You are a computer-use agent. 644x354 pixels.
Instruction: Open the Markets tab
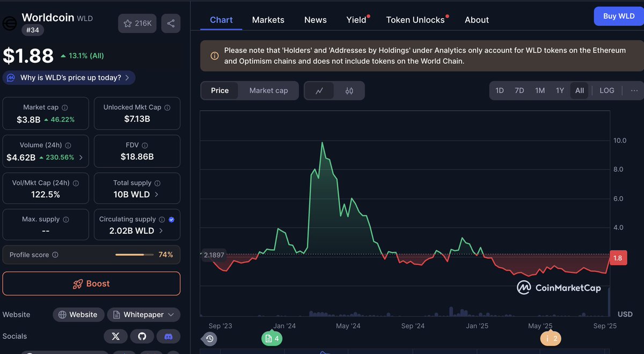[268, 20]
